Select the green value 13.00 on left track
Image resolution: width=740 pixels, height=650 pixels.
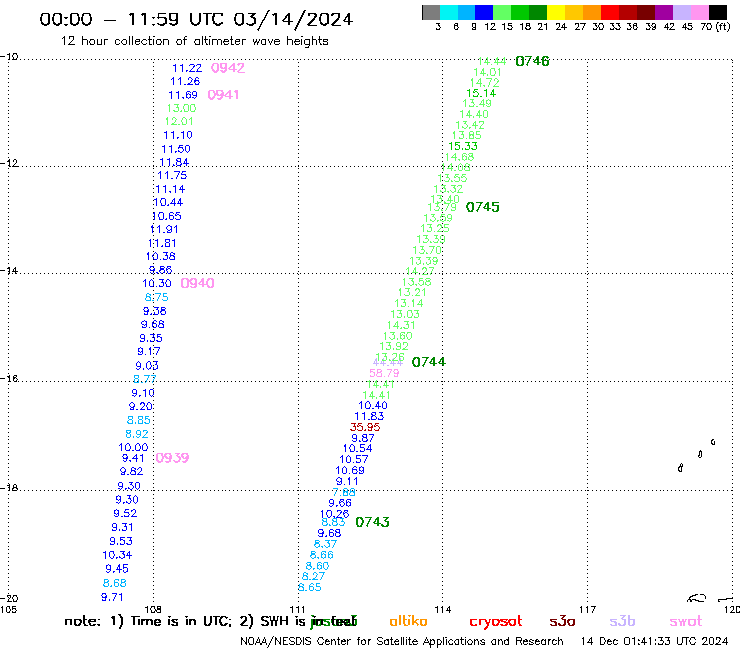181,109
